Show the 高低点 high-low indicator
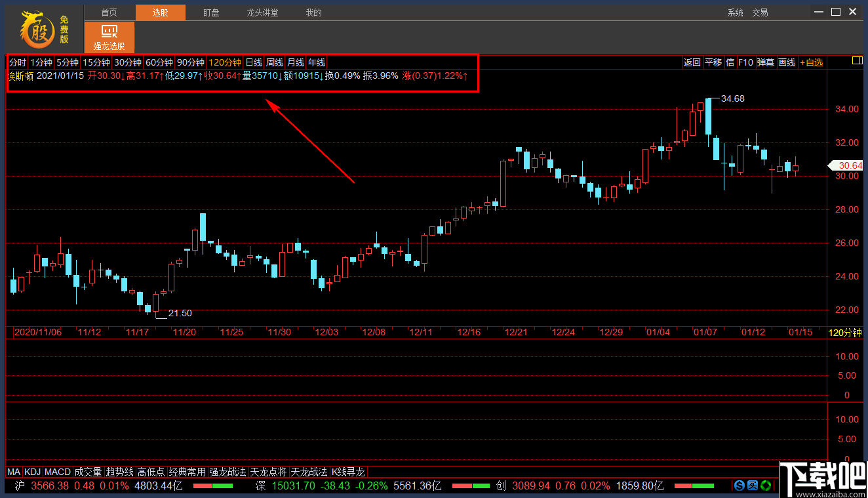Screen dimensions: 868x498 (x=151, y=472)
